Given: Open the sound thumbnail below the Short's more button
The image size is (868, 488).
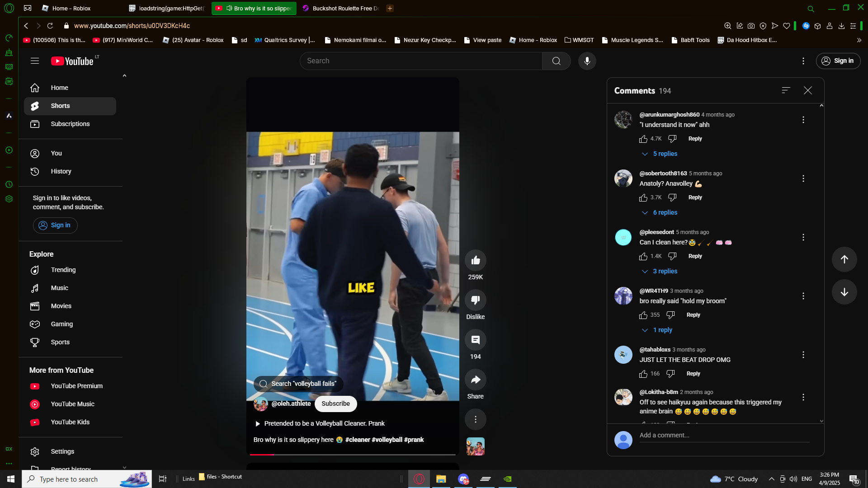Looking at the screenshot, I should [x=476, y=446].
